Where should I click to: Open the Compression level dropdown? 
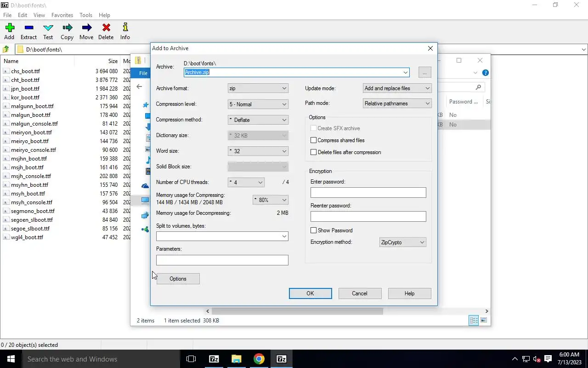click(x=258, y=104)
